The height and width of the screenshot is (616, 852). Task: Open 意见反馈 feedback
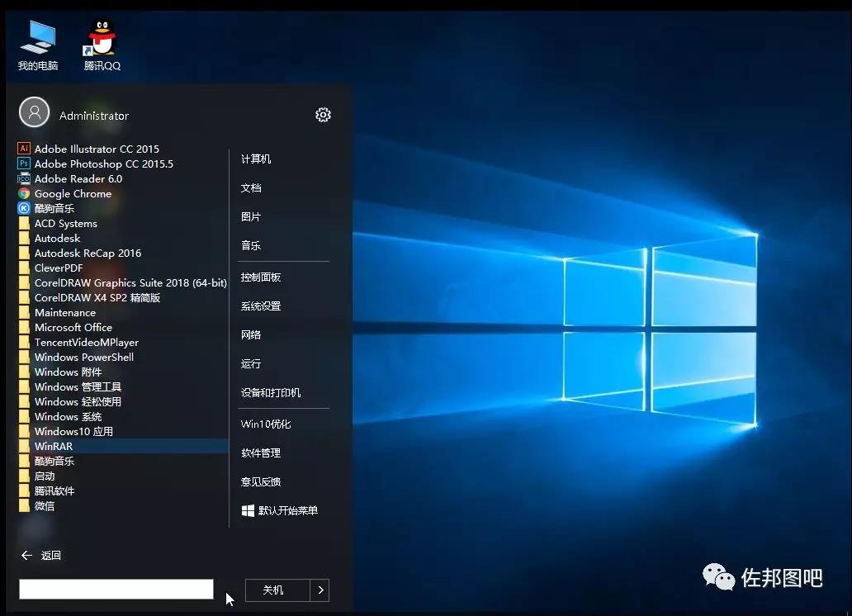click(x=261, y=481)
